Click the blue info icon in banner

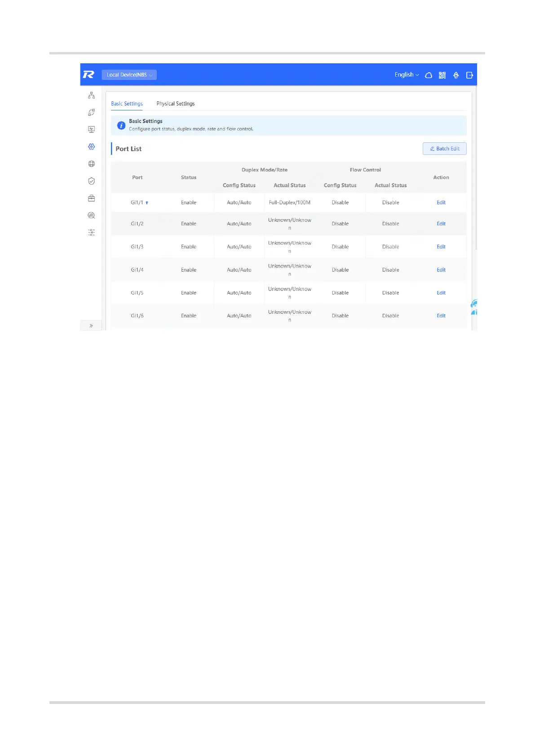pos(121,125)
